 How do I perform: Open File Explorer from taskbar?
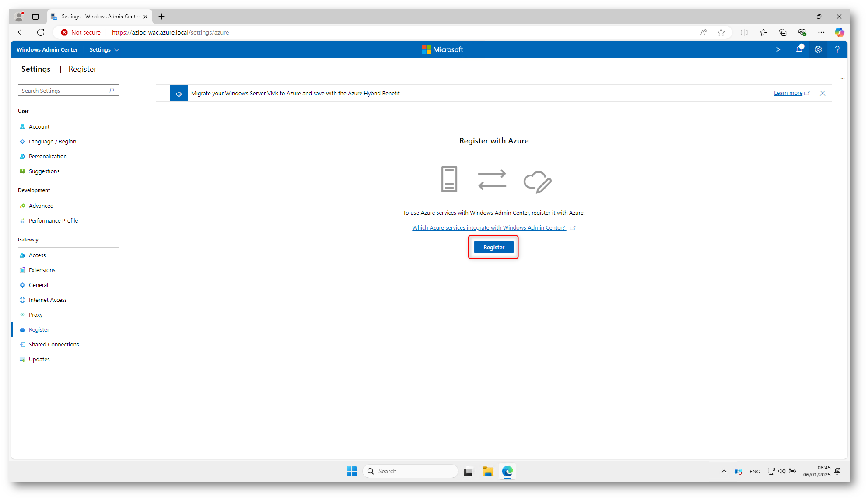tap(488, 472)
